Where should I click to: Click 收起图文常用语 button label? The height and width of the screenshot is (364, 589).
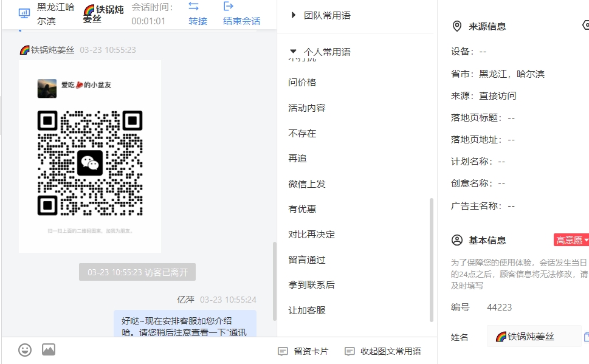[391, 351]
